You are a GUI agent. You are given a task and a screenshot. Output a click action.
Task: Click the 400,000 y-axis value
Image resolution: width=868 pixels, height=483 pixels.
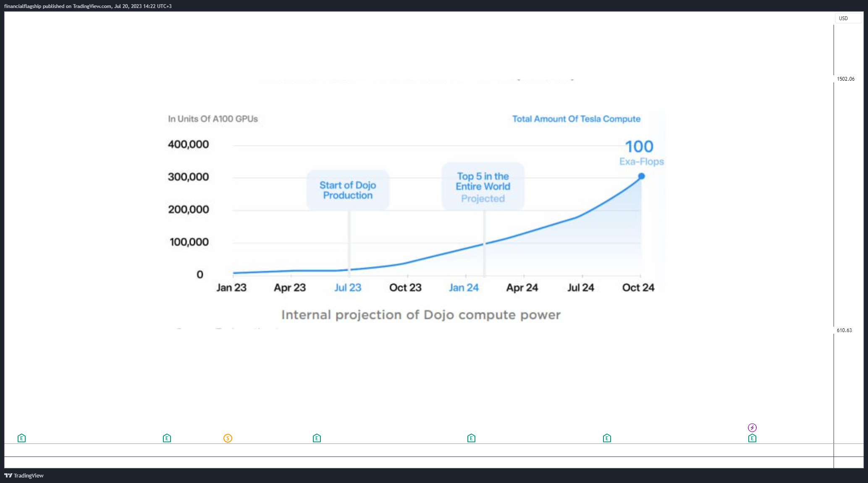coord(188,144)
